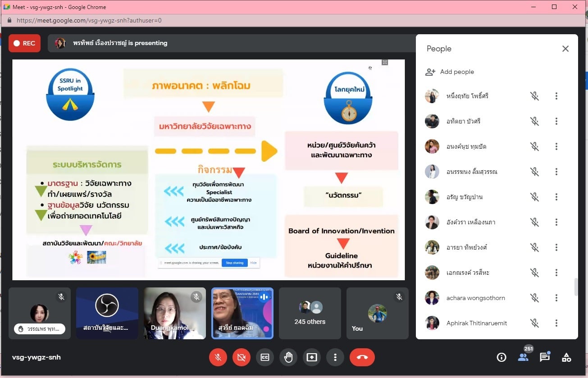The height and width of the screenshot is (378, 588).
Task: Click the Add people icon
Action: pyautogui.click(x=430, y=72)
